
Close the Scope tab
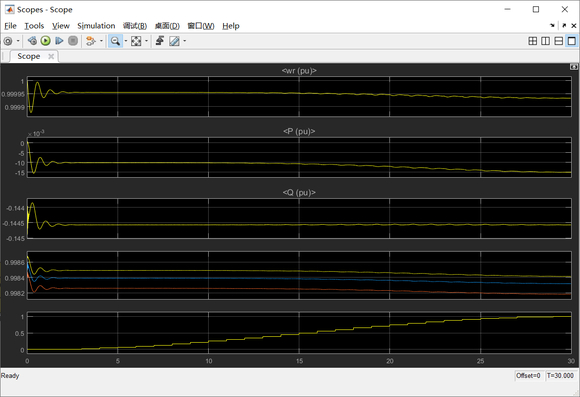pyautogui.click(x=51, y=56)
